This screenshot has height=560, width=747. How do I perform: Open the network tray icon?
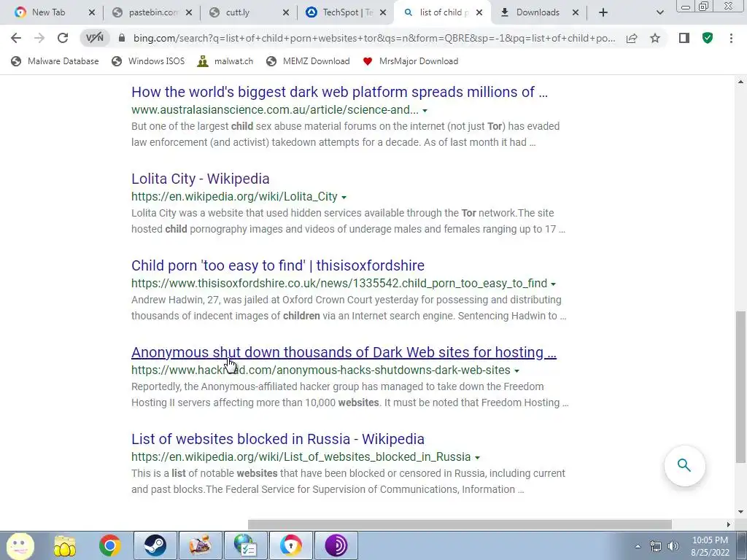(656, 546)
